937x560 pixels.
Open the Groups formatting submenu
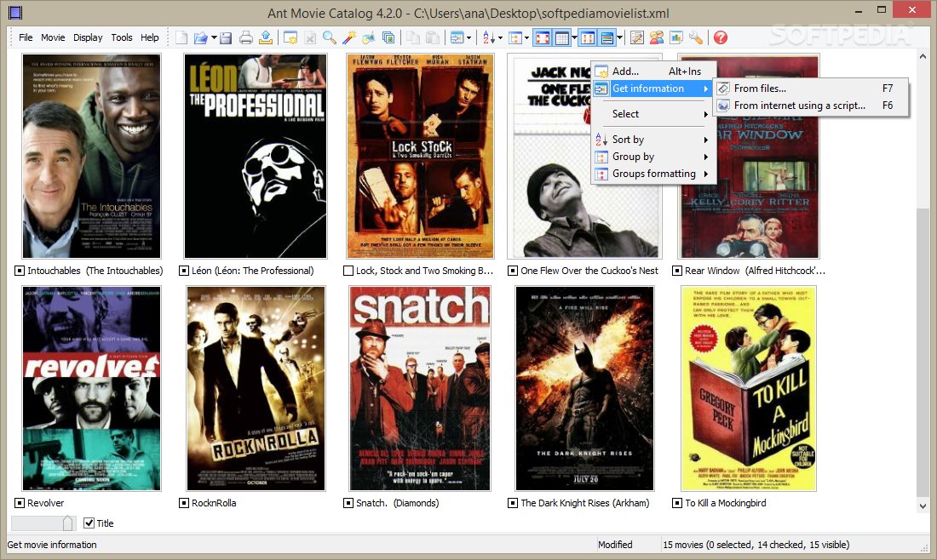click(x=652, y=174)
